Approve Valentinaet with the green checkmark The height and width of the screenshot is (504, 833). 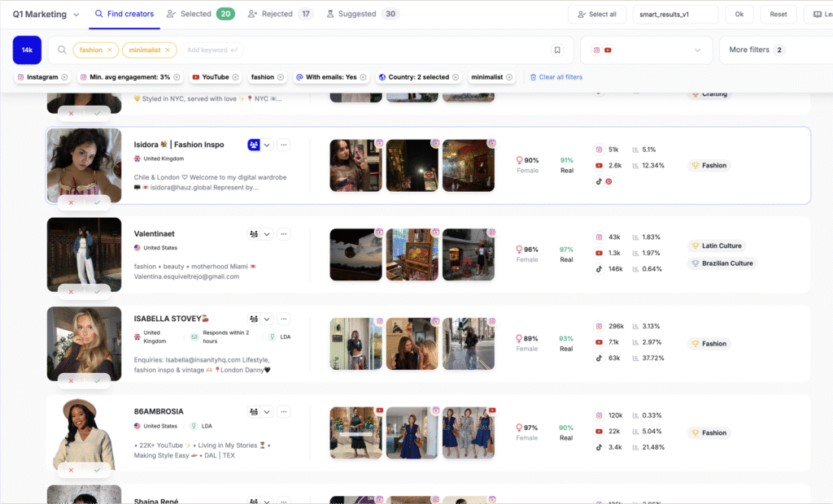coord(98,292)
